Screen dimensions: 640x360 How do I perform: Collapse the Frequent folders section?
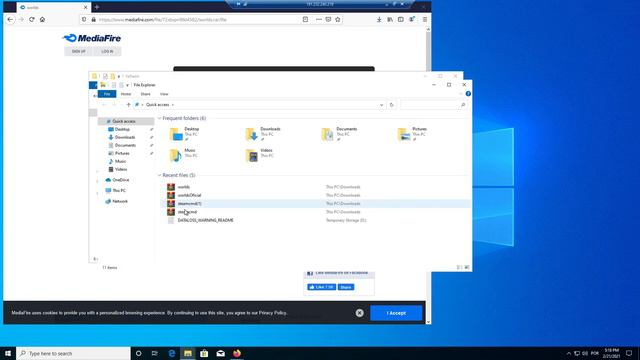click(160, 118)
